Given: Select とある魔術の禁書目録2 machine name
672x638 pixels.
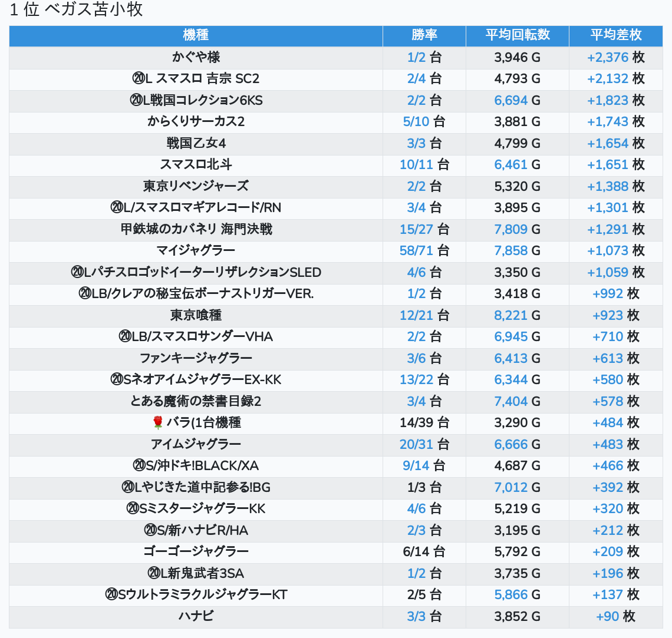Looking at the screenshot, I should click(196, 401).
